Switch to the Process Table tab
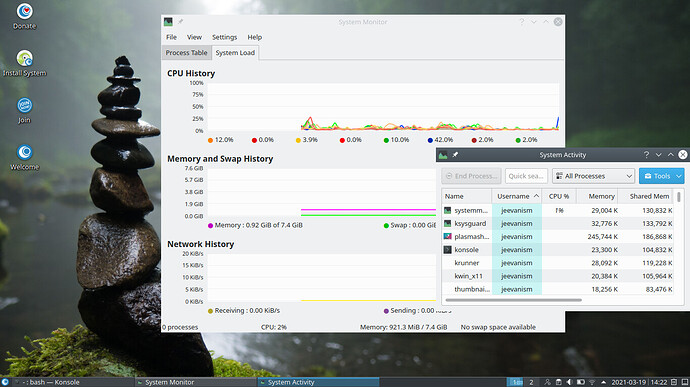Screen dimensions: 690x387 tap(187, 52)
